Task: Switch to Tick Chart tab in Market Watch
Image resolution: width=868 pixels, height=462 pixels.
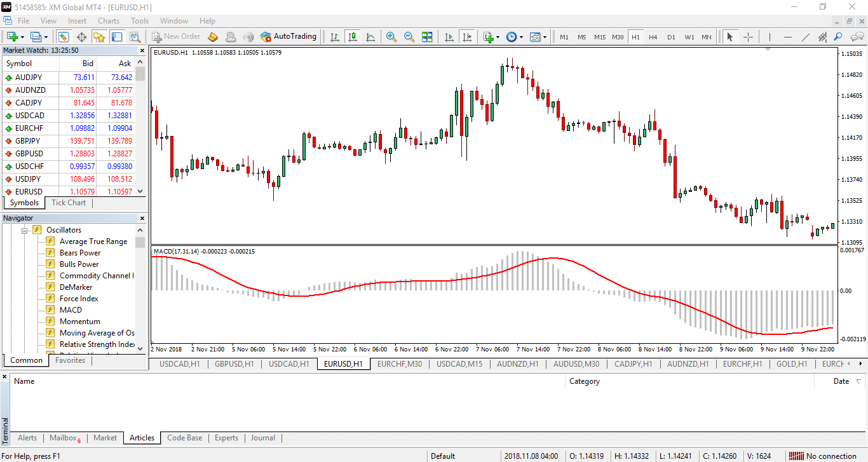Action: click(x=69, y=203)
